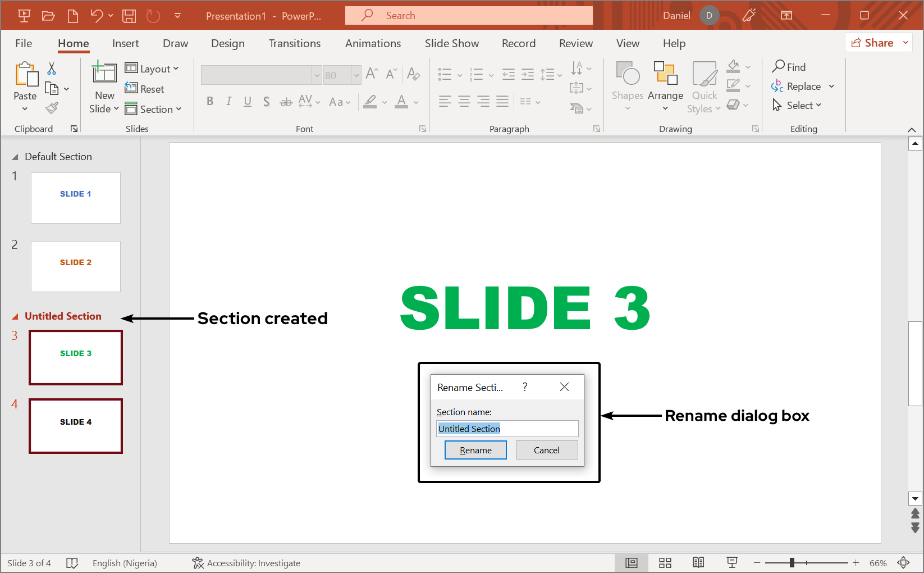Select the Slide 4 thumbnail

(x=75, y=425)
